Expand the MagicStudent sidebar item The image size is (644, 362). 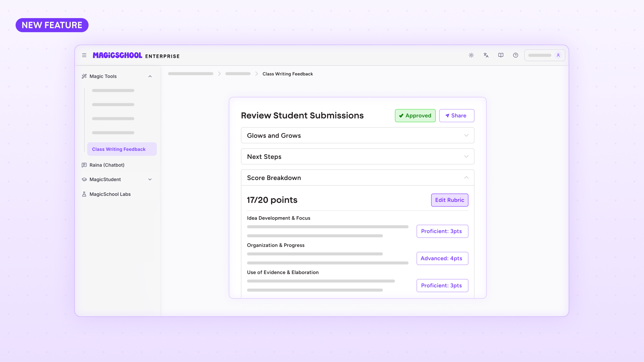(150, 179)
